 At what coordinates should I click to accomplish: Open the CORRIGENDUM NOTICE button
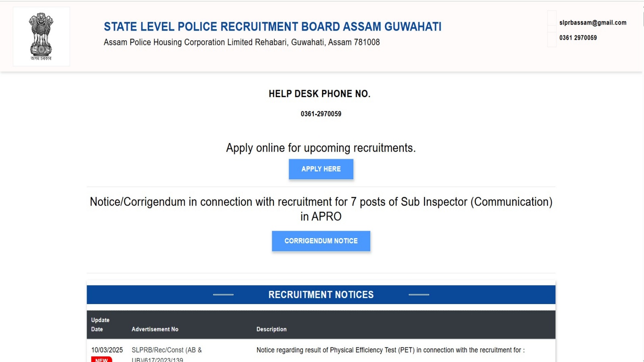(x=321, y=241)
